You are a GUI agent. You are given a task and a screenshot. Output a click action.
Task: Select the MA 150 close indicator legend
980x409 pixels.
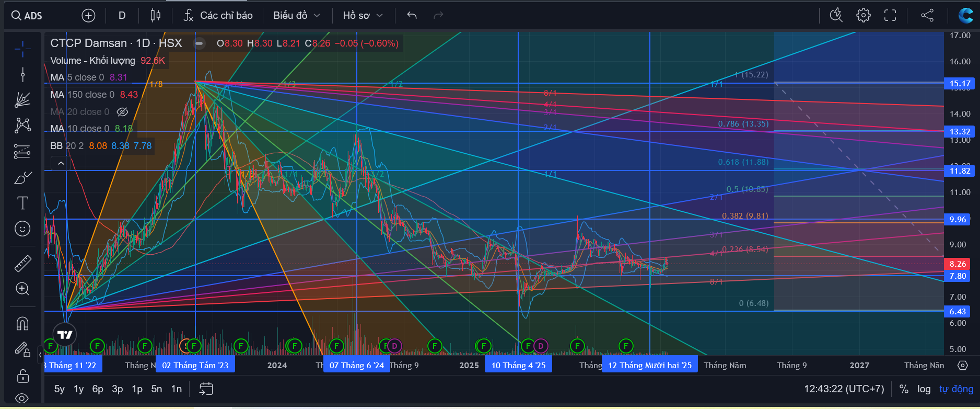pyautogui.click(x=82, y=95)
